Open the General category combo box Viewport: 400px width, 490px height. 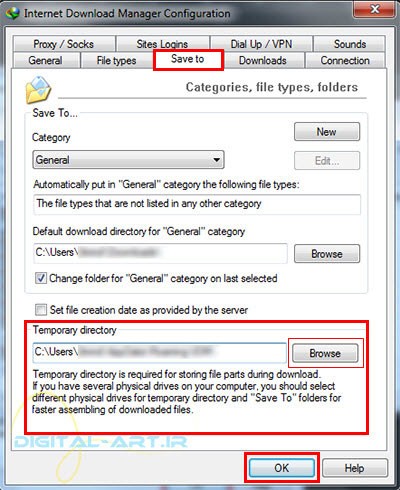[x=128, y=160]
